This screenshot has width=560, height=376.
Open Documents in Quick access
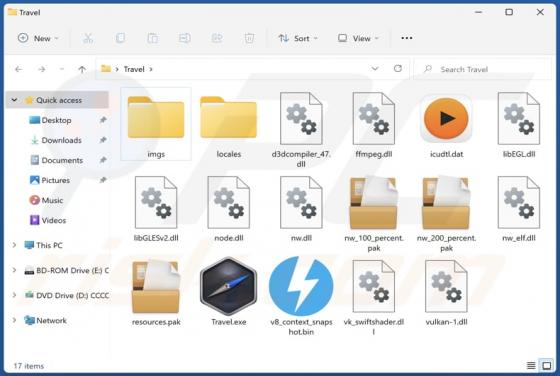62,160
